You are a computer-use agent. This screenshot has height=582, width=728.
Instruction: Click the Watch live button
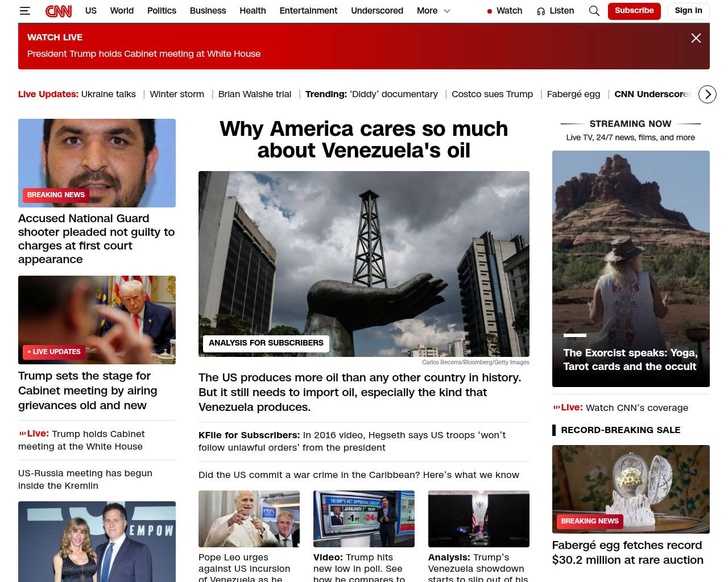pos(504,11)
